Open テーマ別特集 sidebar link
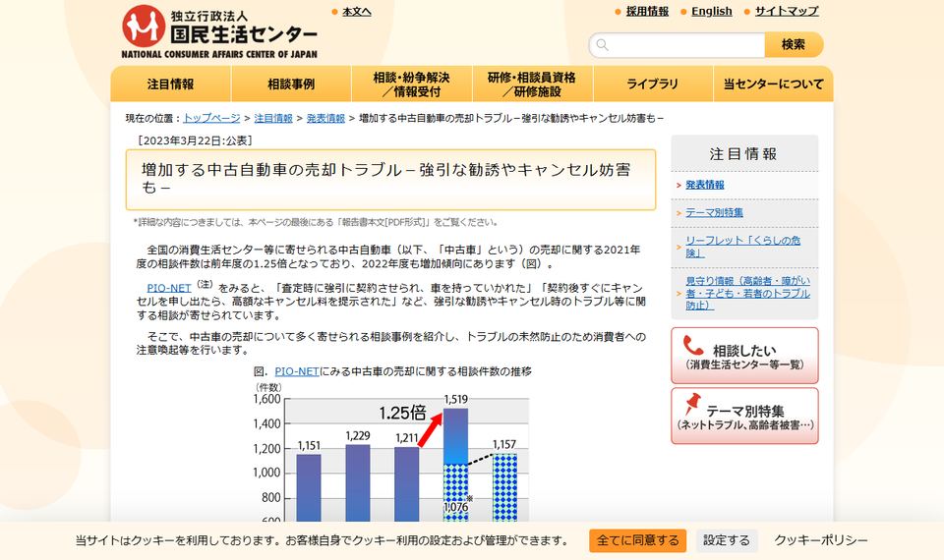 pos(715,212)
